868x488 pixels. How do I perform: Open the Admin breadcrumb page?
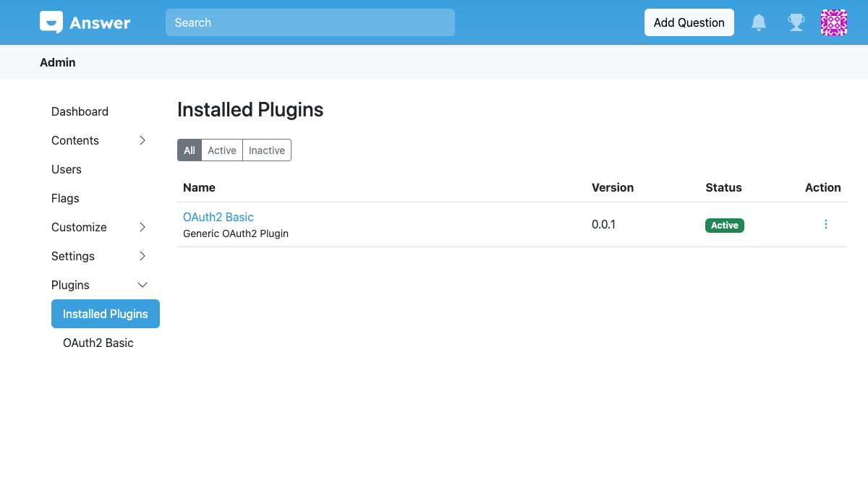click(57, 62)
